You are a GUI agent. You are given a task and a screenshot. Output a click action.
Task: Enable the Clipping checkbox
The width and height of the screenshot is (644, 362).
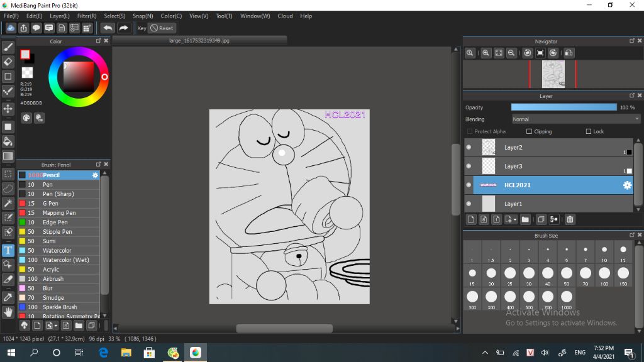(x=529, y=131)
